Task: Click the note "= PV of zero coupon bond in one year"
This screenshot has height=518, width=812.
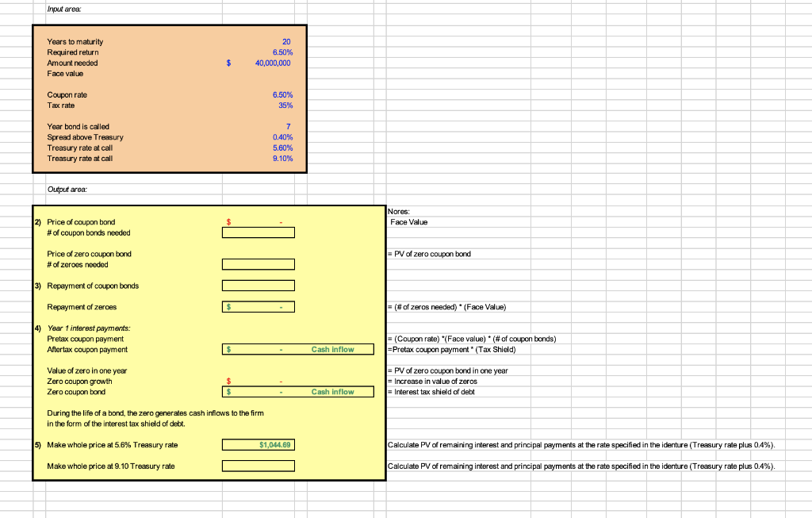Action: 448,371
